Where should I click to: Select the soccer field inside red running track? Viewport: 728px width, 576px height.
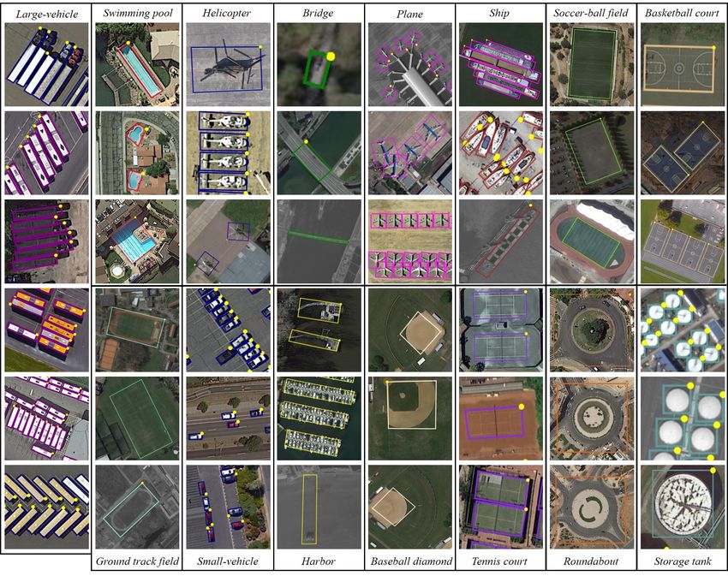[592, 241]
